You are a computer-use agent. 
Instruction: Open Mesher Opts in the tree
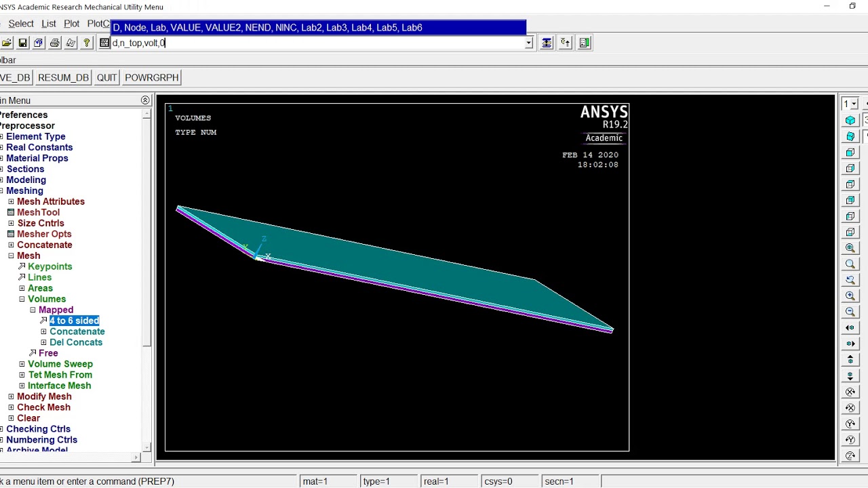pos(44,234)
